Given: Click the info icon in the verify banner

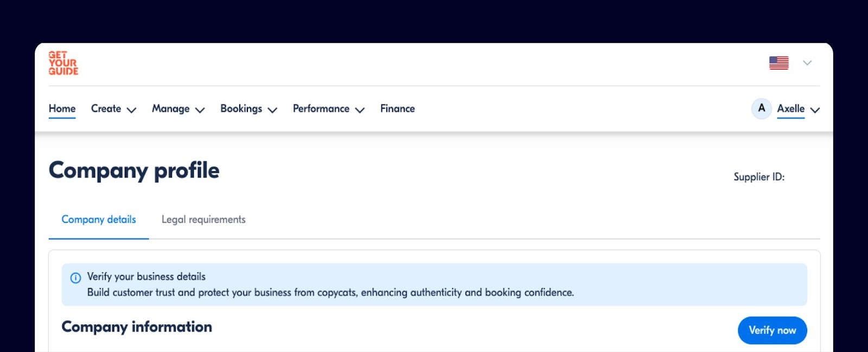Looking at the screenshot, I should pos(76,278).
